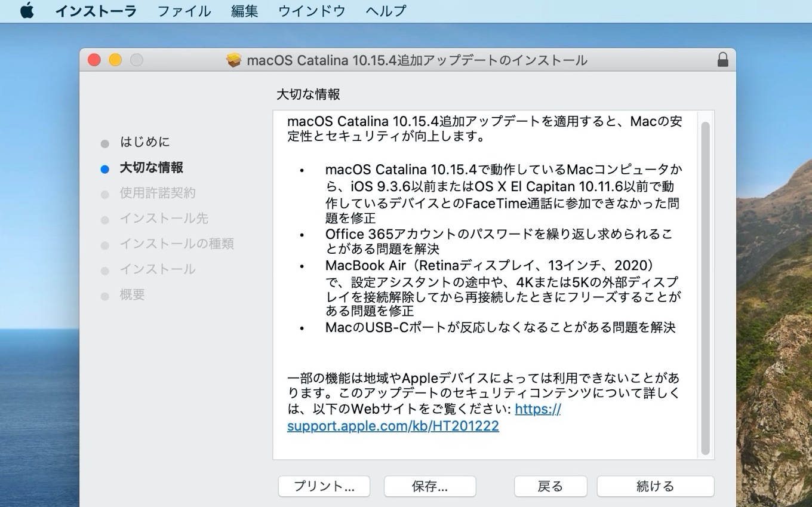Click the MacのUSB-Cポート bullet text
Screen dimensions: 812x507
click(x=500, y=327)
